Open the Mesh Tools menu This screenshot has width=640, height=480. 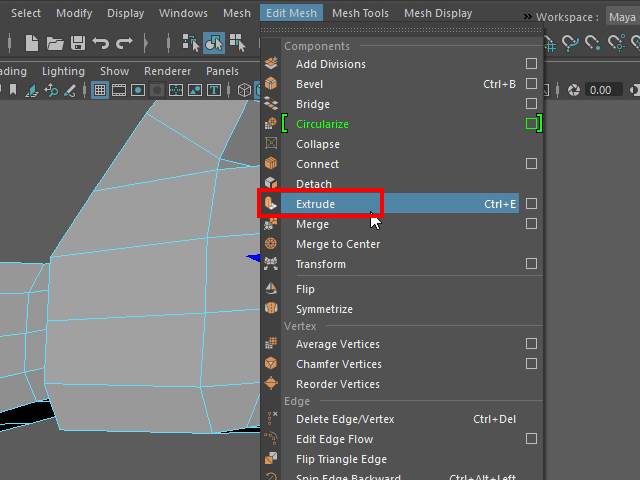click(x=360, y=13)
